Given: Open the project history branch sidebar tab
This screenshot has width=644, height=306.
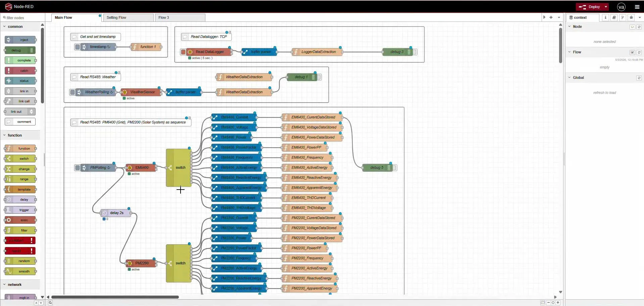Looking at the screenshot, I should tap(623, 17).
